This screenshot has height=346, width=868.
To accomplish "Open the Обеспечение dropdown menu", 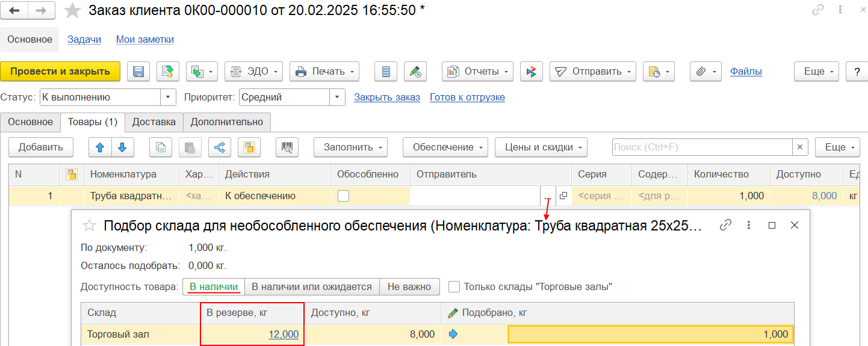I will click(x=446, y=147).
